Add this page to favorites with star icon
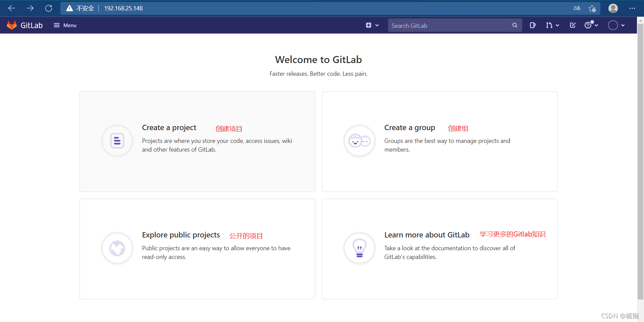Image resolution: width=644 pixels, height=322 pixels. coord(592,8)
